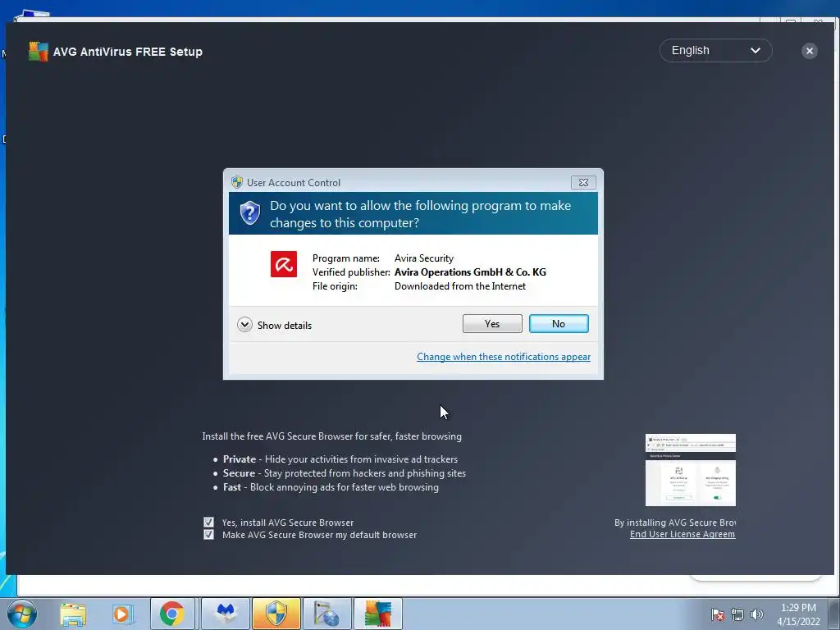Click the User Account Control title shield icon
840x630 pixels.
point(237,182)
